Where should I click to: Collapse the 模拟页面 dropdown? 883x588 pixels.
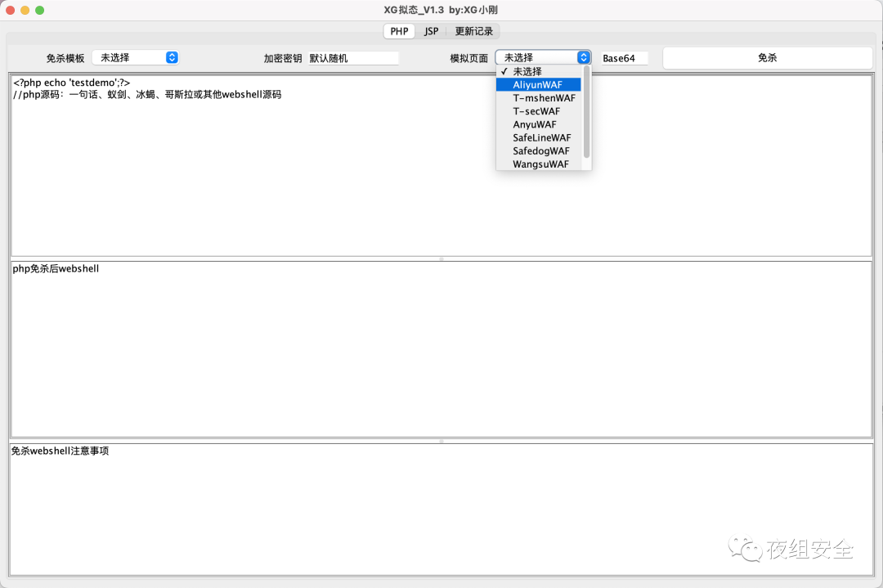[543, 57]
